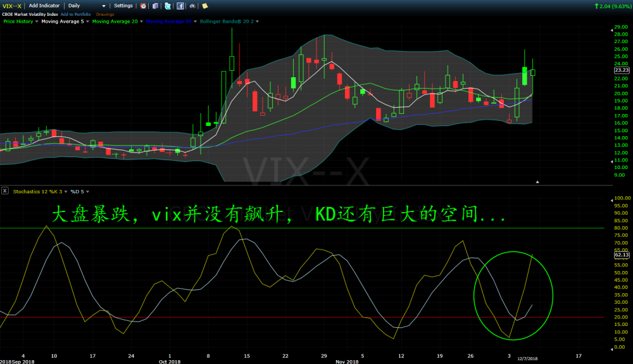Click the 80.00 stochastics axis label
The height and width of the screenshot is (364, 633).
621,228
